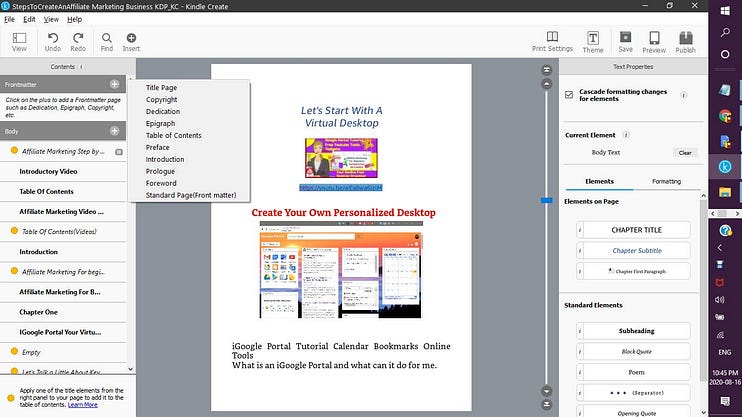742x417 pixels.
Task: Launch the Preview tool
Action: 654,42
